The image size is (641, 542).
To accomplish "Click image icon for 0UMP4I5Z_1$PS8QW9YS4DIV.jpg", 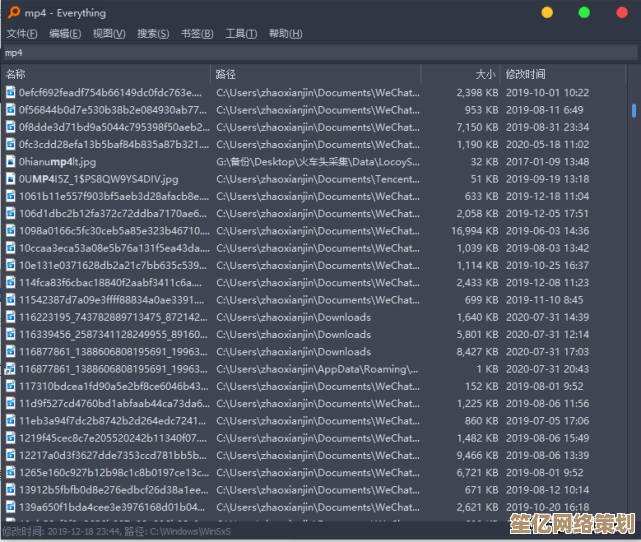I will (x=11, y=179).
